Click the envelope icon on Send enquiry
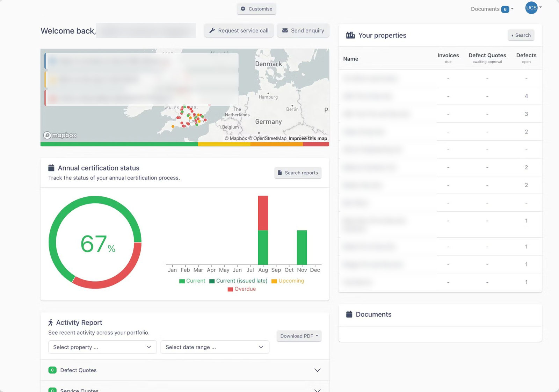 click(x=285, y=31)
